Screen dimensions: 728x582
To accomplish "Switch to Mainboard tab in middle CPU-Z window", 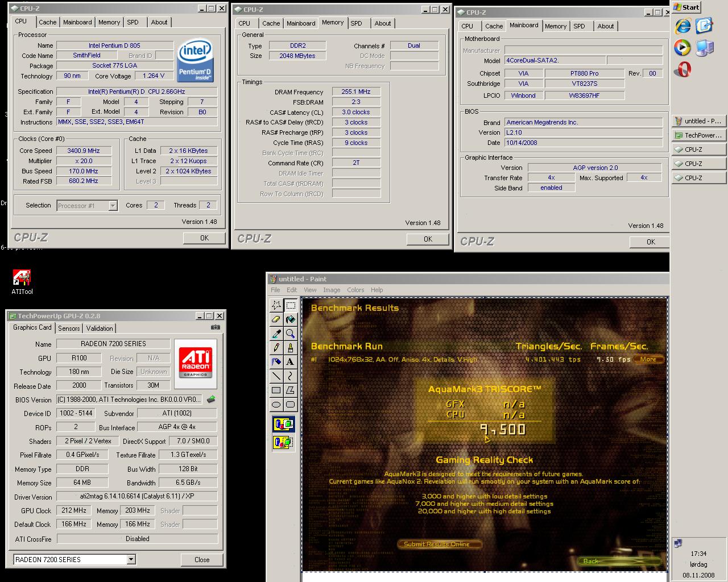I will tap(301, 23).
